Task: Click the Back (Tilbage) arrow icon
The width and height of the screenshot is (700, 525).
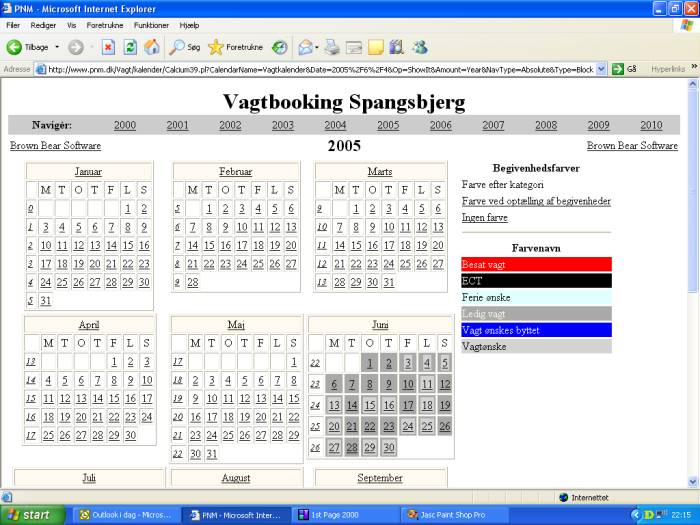Action: [x=14, y=47]
